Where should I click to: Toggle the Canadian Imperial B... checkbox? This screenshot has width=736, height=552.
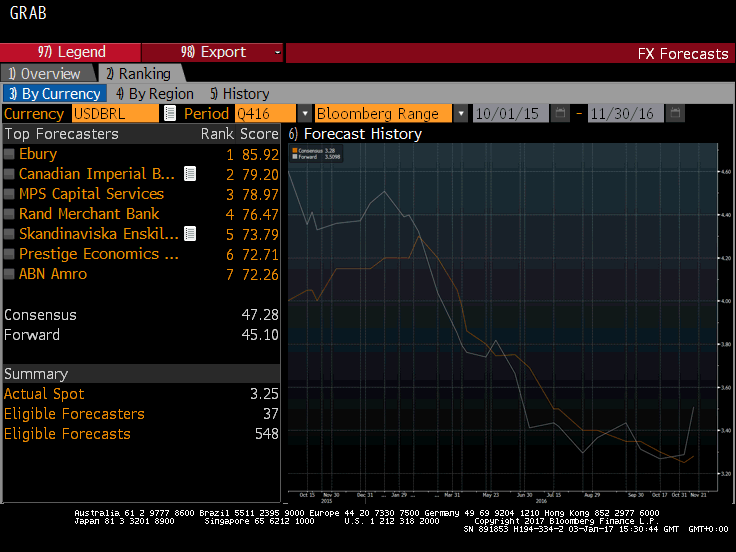9,174
